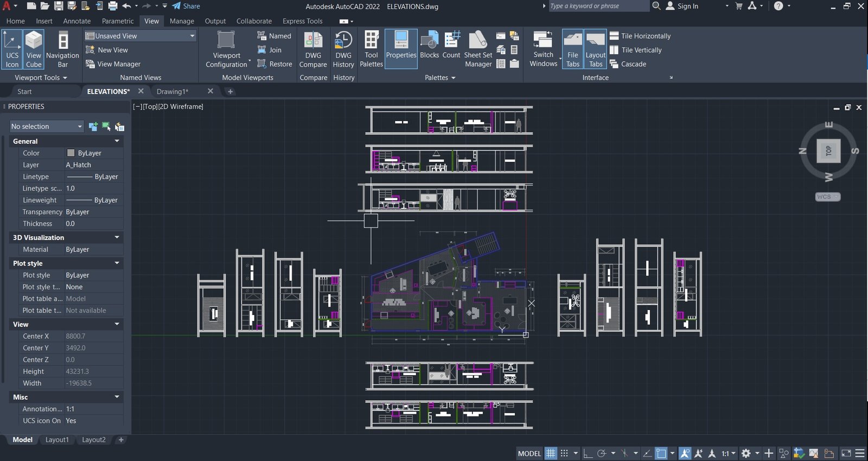Open the No selection dropdown
868x461 pixels.
[47, 127]
